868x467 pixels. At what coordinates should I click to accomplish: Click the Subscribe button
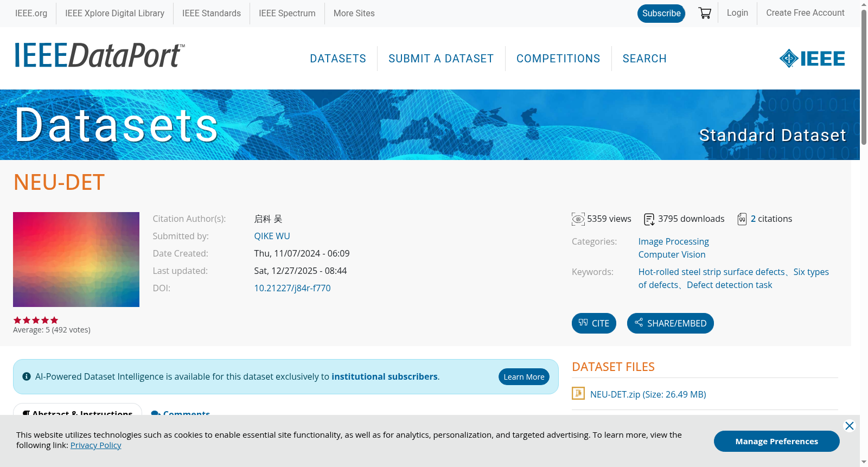[661, 13]
